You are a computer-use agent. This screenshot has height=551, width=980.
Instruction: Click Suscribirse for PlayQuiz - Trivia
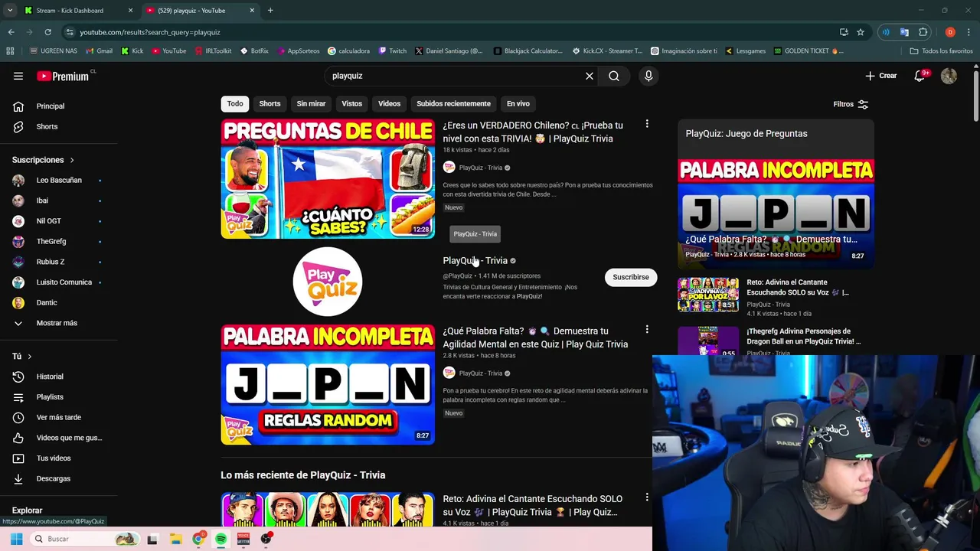pyautogui.click(x=631, y=277)
